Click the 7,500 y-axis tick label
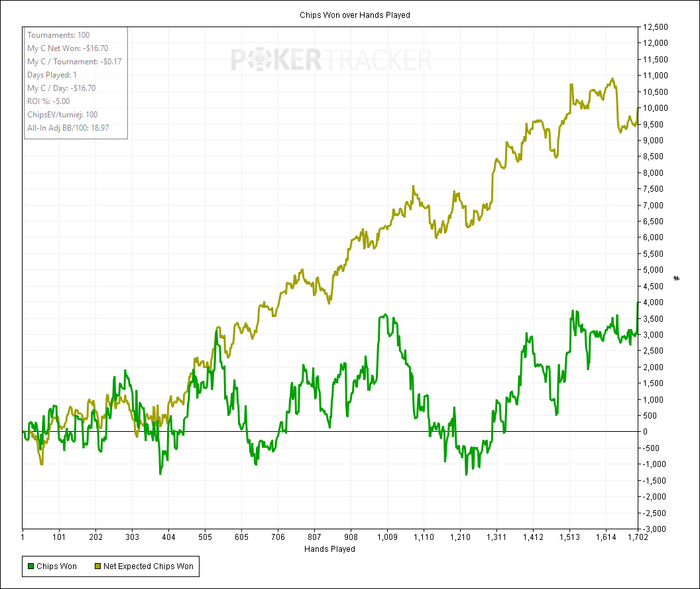700x589 pixels. pos(653,189)
